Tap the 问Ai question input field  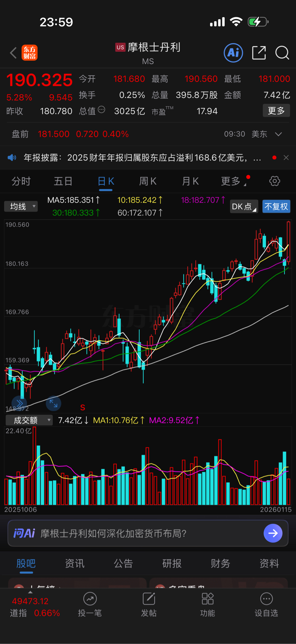click(148, 533)
